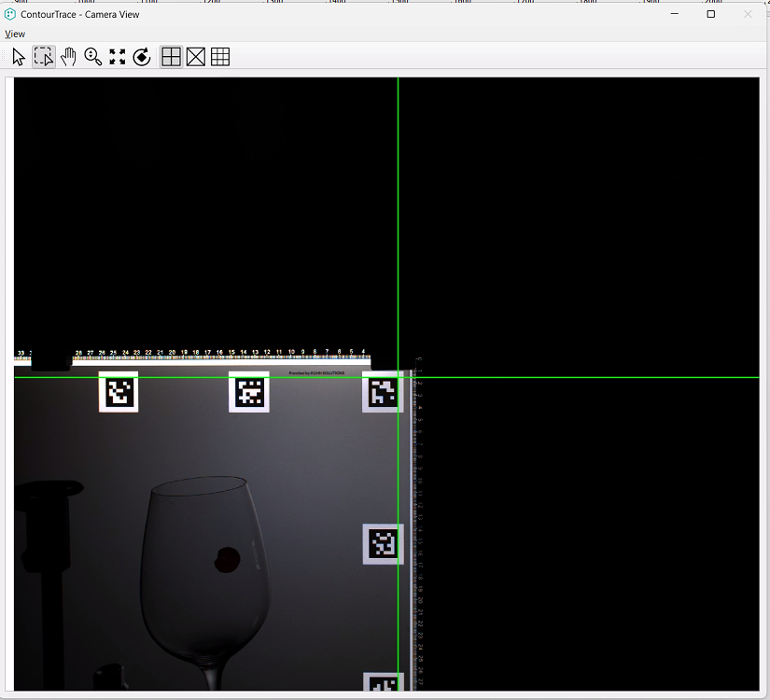770x700 pixels.
Task: Click the green crosshair intersection point
Action: 399,377
